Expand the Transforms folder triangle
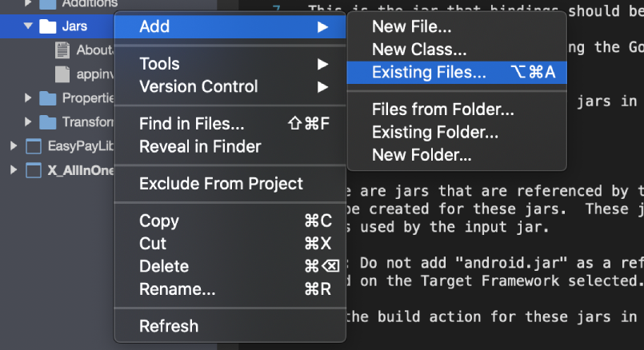Screen dimensions: 644x350 pos(28,121)
